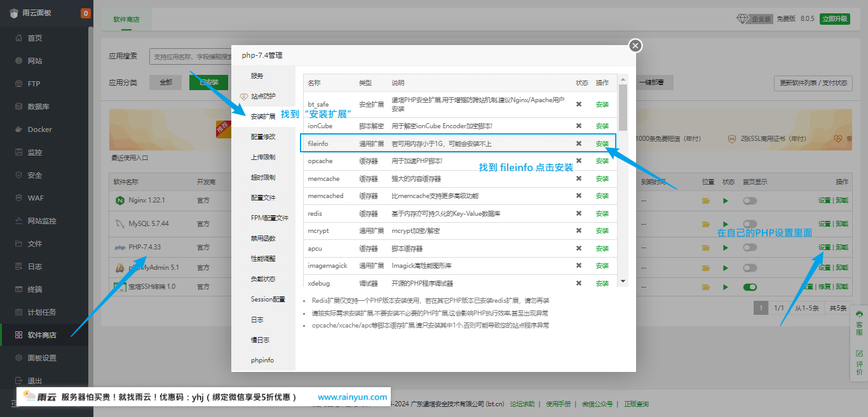
Task: Enable 首页显示 switch for phpMyAdmin 5.1
Action: [x=750, y=268]
